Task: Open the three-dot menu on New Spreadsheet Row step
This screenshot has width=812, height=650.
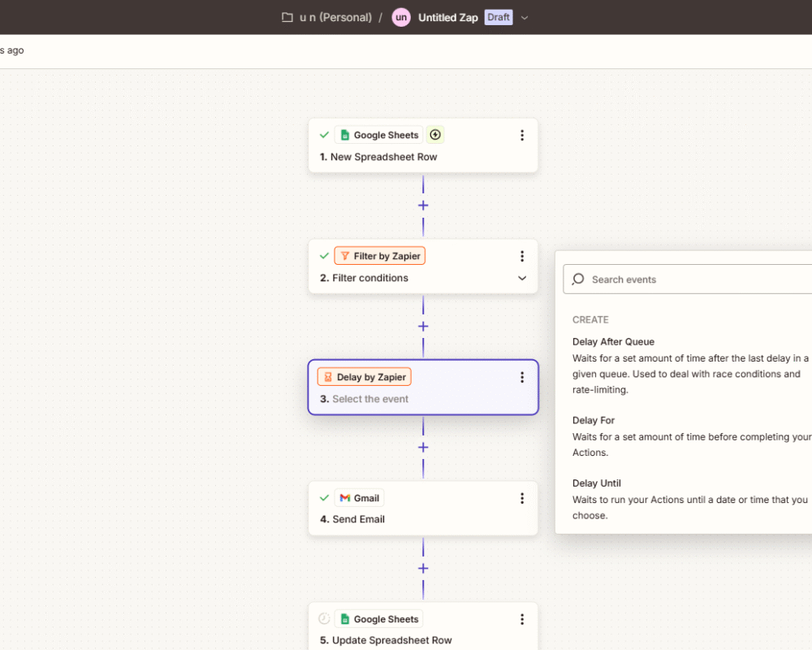Action: (522, 136)
